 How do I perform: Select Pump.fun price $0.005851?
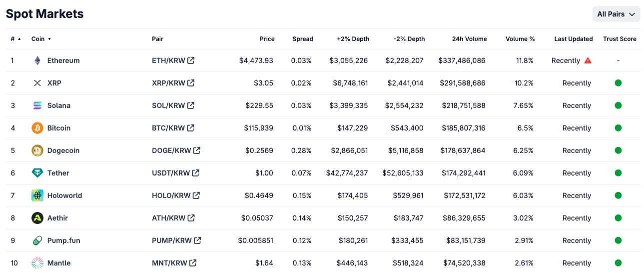click(256, 240)
